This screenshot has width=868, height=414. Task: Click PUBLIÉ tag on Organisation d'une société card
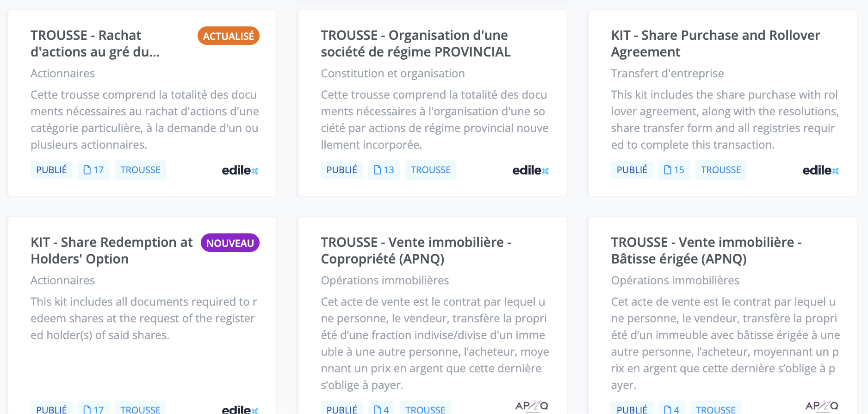tap(341, 170)
